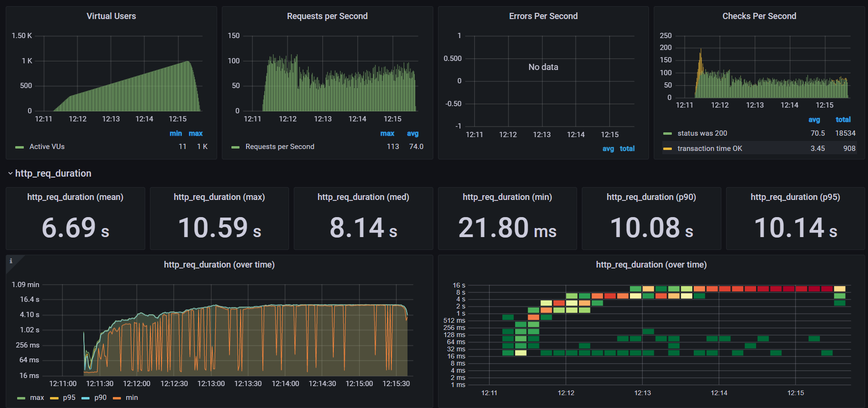Click the green Requests per Second legend color icon
The height and width of the screenshot is (408, 868).
(x=235, y=147)
